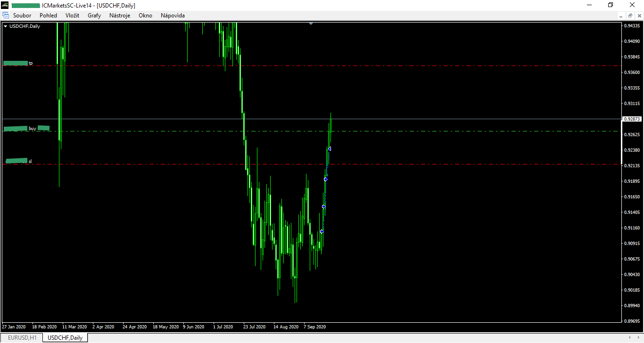Open the Nápověda menu

(173, 16)
